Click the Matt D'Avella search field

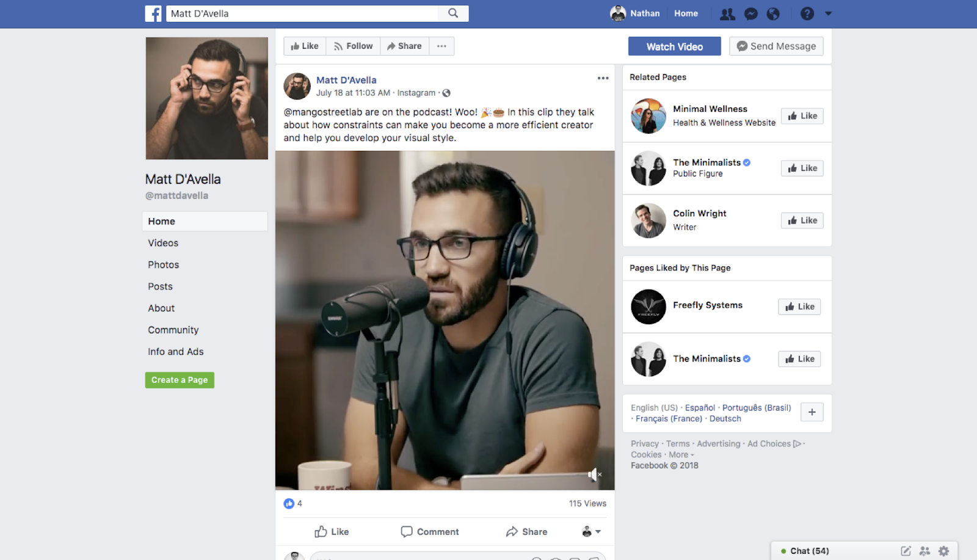click(x=302, y=13)
